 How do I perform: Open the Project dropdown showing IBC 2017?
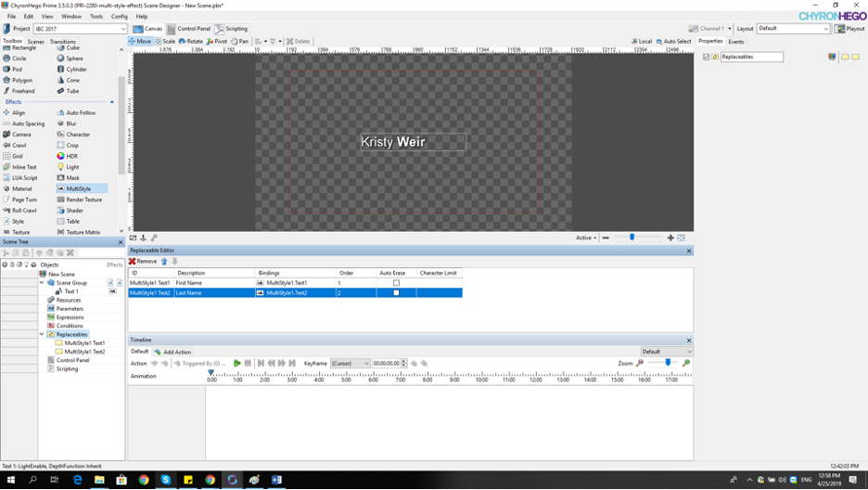point(80,29)
